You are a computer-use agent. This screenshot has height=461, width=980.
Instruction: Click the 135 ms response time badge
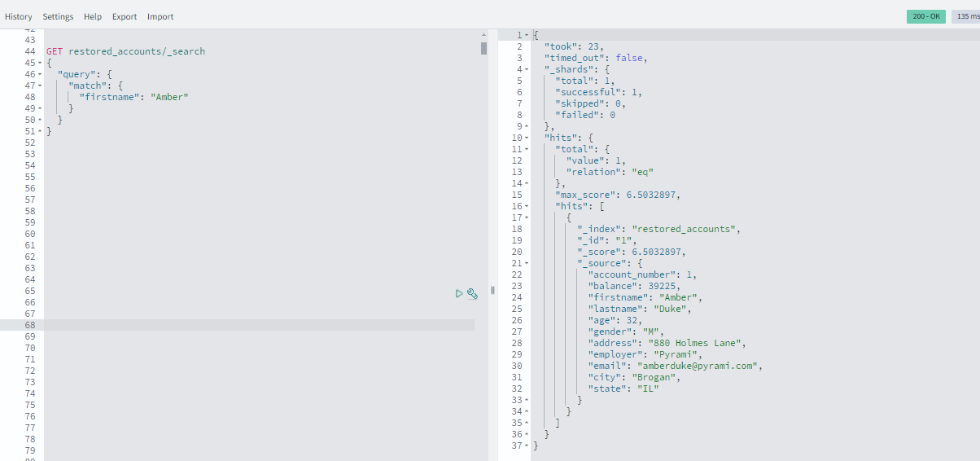(x=966, y=16)
